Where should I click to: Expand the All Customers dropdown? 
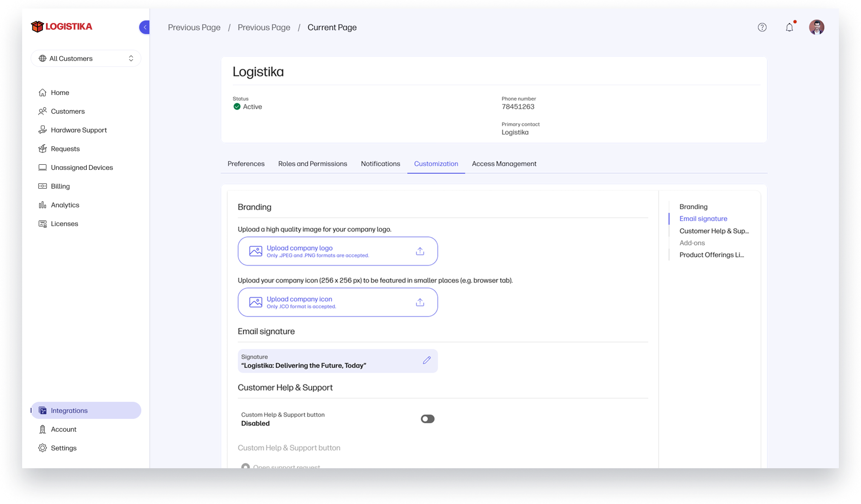tap(86, 58)
